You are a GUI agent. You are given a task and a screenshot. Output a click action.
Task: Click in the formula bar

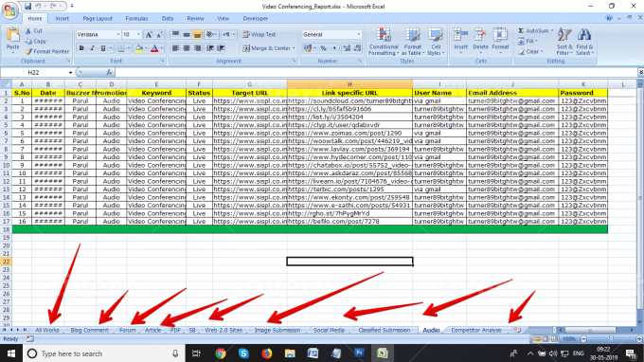pos(376,72)
